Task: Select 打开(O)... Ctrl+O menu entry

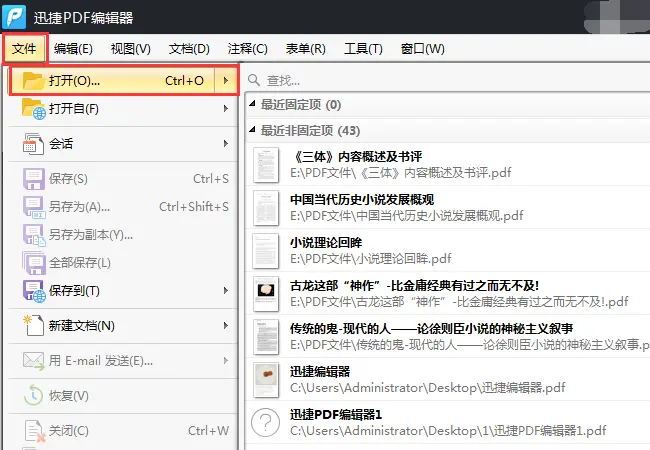Action: tap(124, 80)
